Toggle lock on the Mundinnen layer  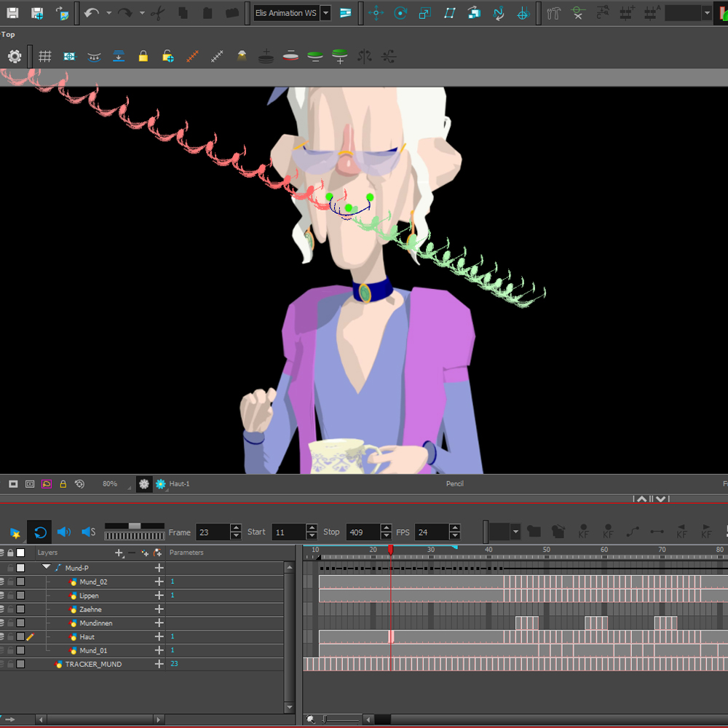10,623
